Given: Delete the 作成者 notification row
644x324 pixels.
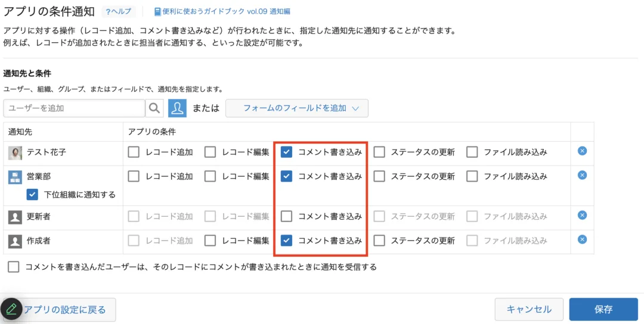Looking at the screenshot, I should (x=582, y=239).
